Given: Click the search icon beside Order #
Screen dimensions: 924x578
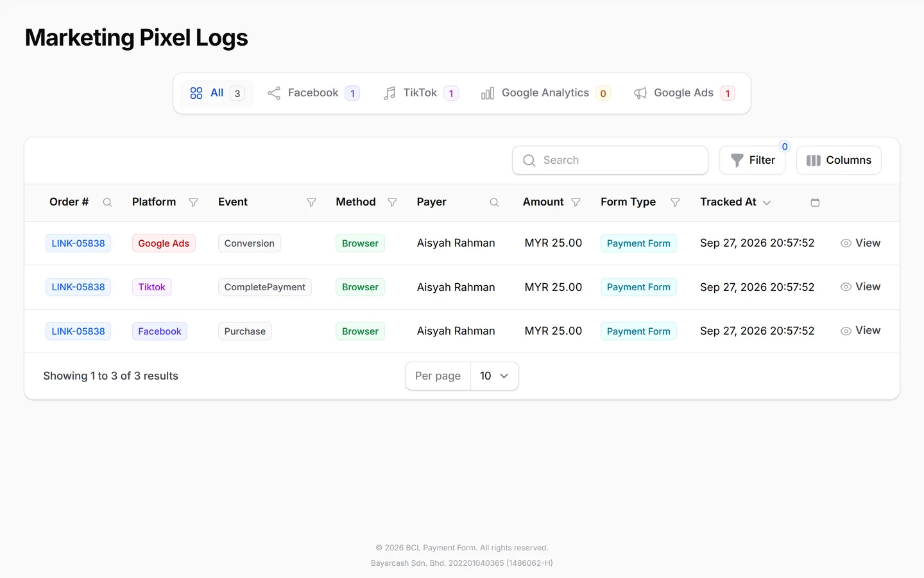Looking at the screenshot, I should point(107,202).
